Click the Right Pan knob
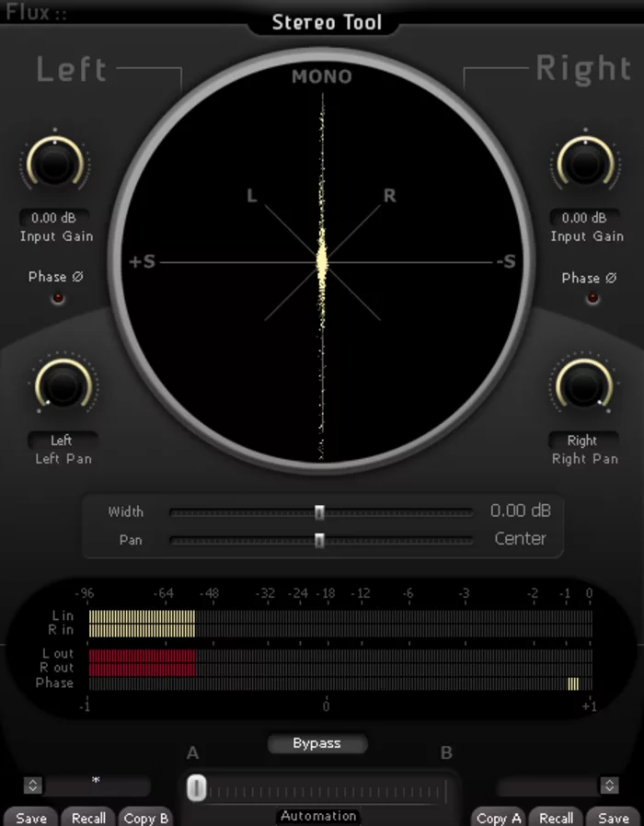Screen dimensions: 644x826 click(582, 384)
